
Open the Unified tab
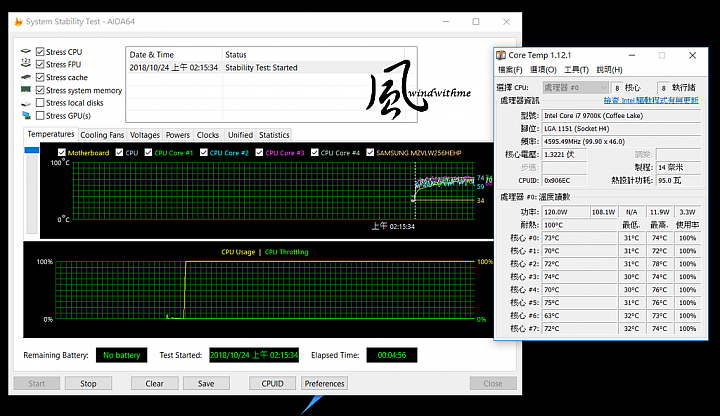240,135
